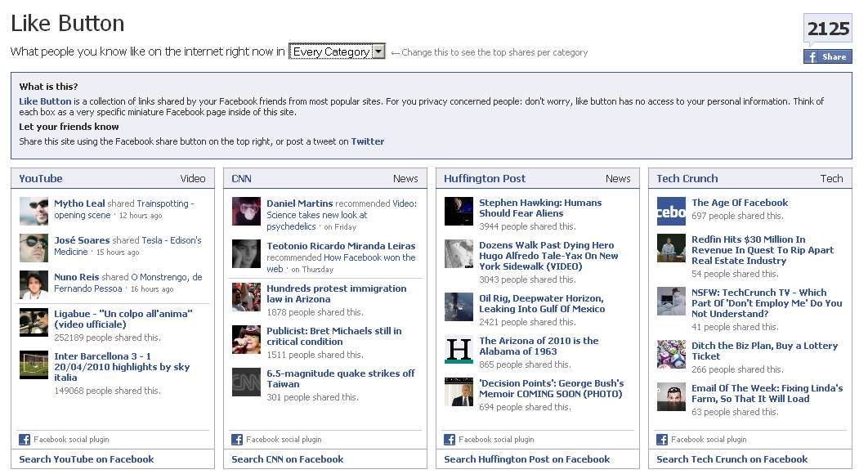Open The Arizona of 2010 article
This screenshot has height=474, width=868.
(x=539, y=346)
